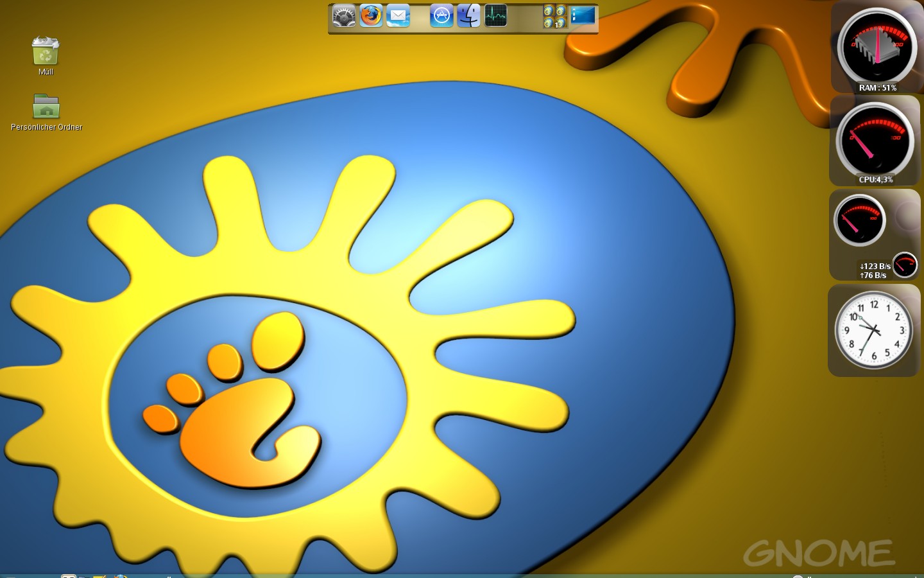Screen dimensions: 924x578
Task: Open the Müll trash icon on desktop
Action: pyautogui.click(x=46, y=51)
